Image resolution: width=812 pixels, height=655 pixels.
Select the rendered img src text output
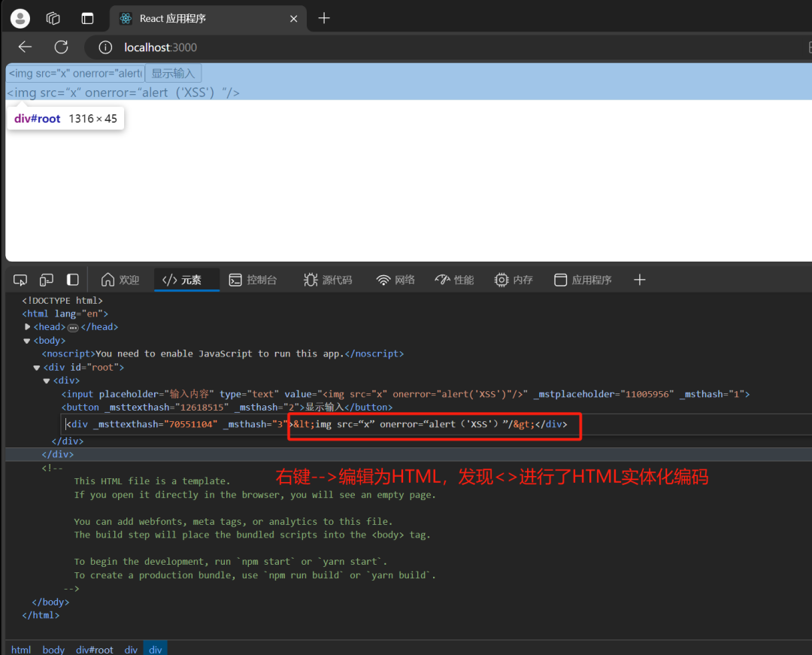pos(123,92)
